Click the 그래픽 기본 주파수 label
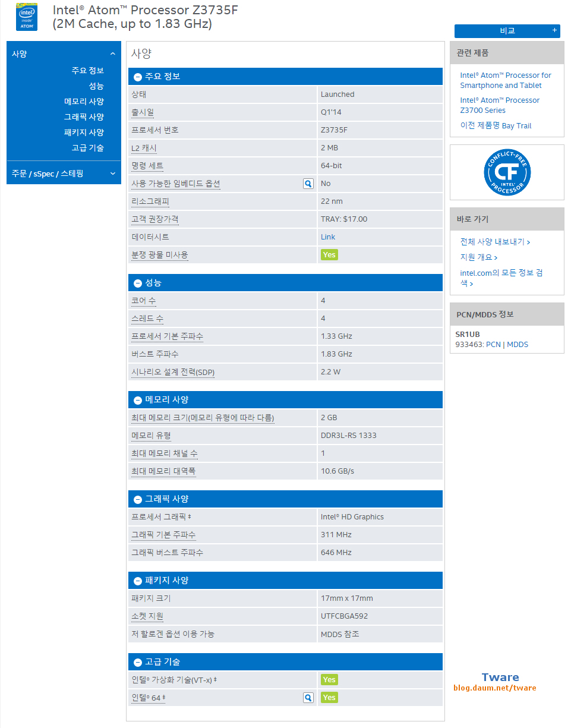Screen dimensions: 571x728 tap(163, 535)
